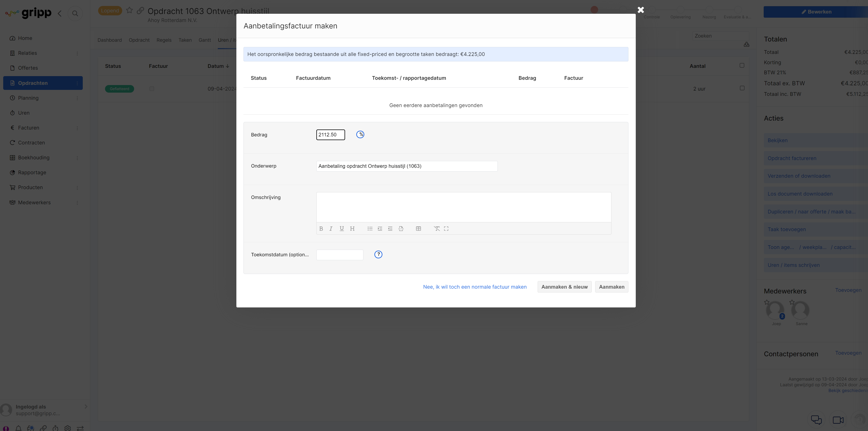The width and height of the screenshot is (868, 431).
Task: Apply heading style in Omschrijving editor
Action: [352, 229]
